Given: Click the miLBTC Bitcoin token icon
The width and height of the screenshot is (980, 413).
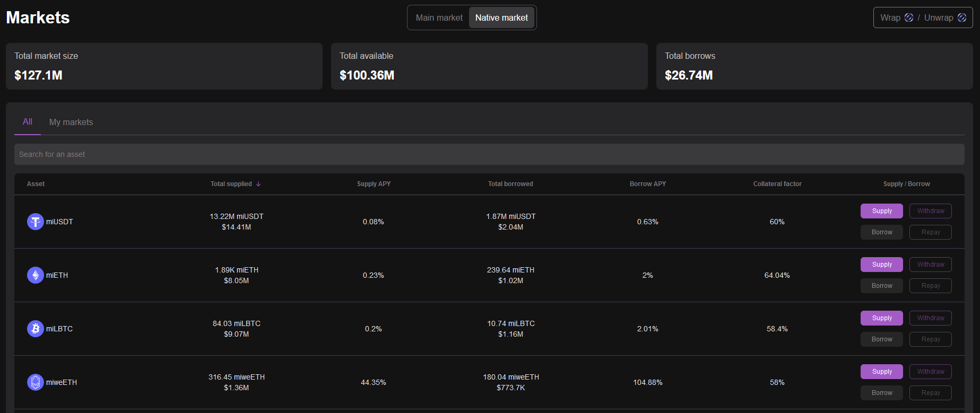Looking at the screenshot, I should click(36, 329).
